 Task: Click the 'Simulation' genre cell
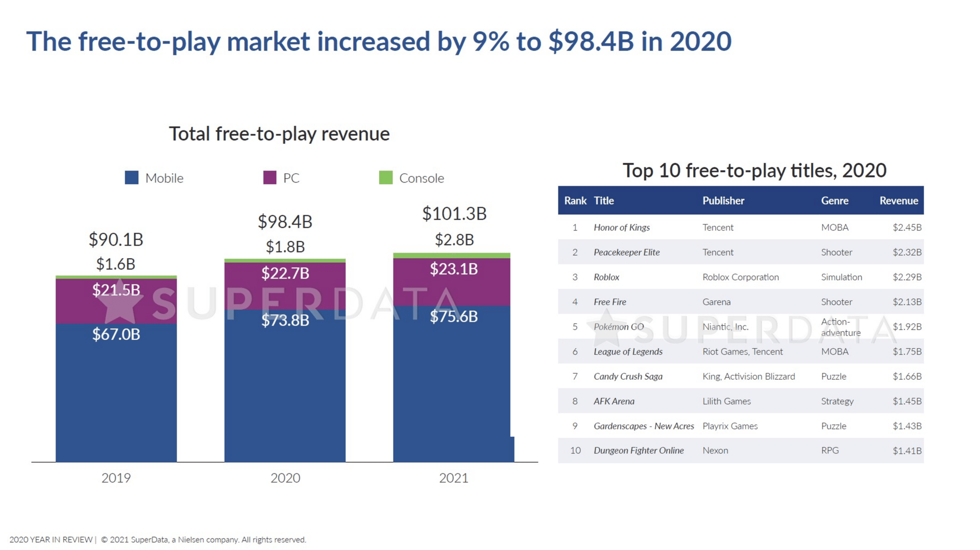[x=842, y=277]
